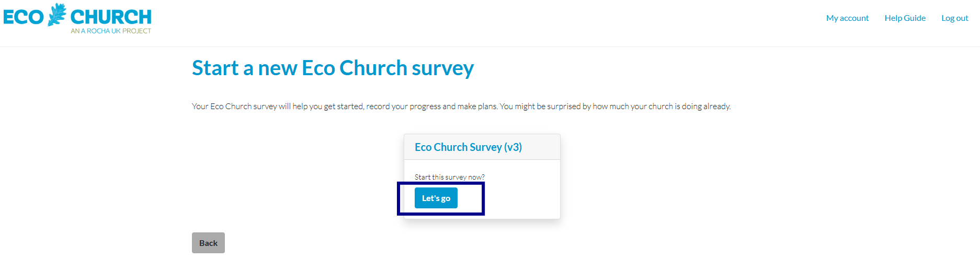Log out of the account

point(955,18)
